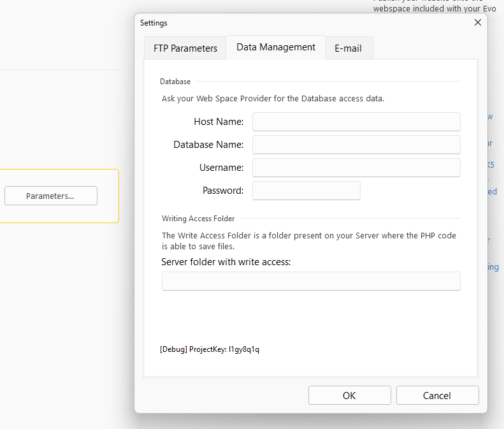Close the Settings dialog with X

[x=478, y=22]
